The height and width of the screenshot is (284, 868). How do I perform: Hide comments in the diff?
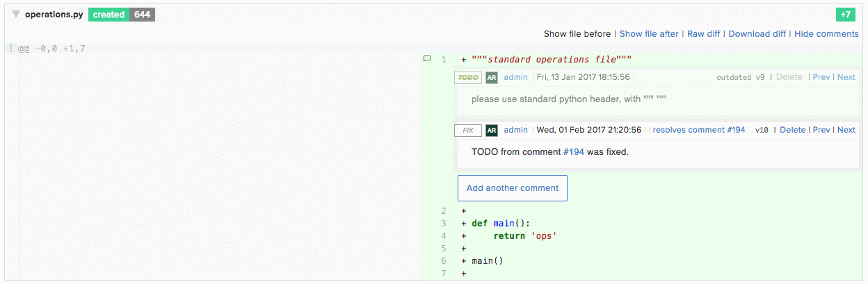pos(826,33)
